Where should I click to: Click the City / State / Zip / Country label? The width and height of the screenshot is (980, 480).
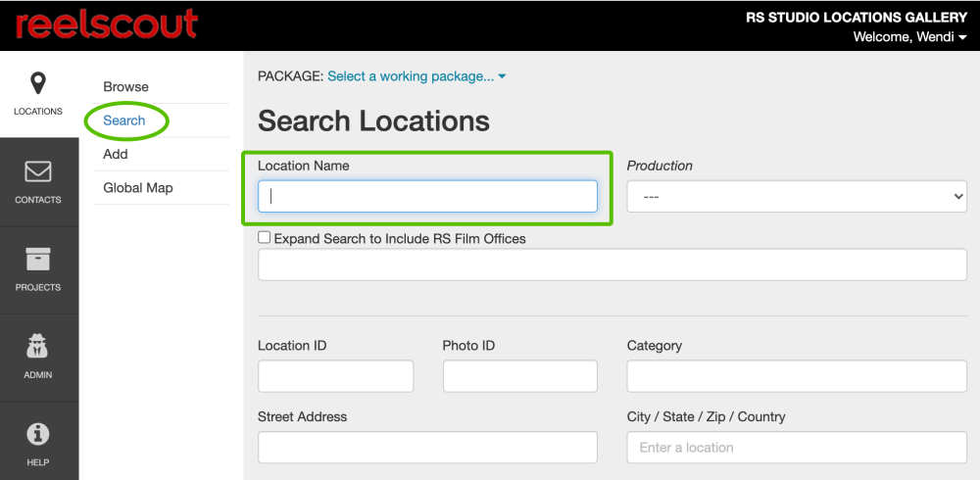(707, 416)
